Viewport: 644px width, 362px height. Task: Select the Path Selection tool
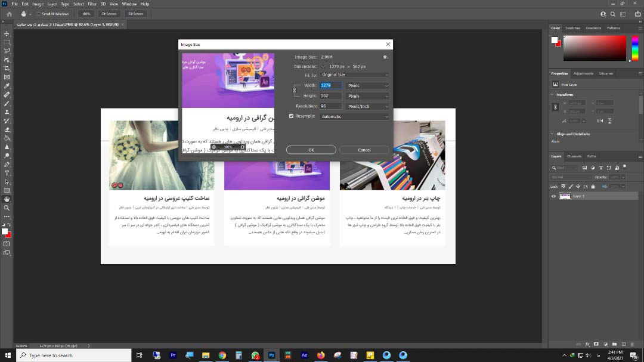[7, 182]
